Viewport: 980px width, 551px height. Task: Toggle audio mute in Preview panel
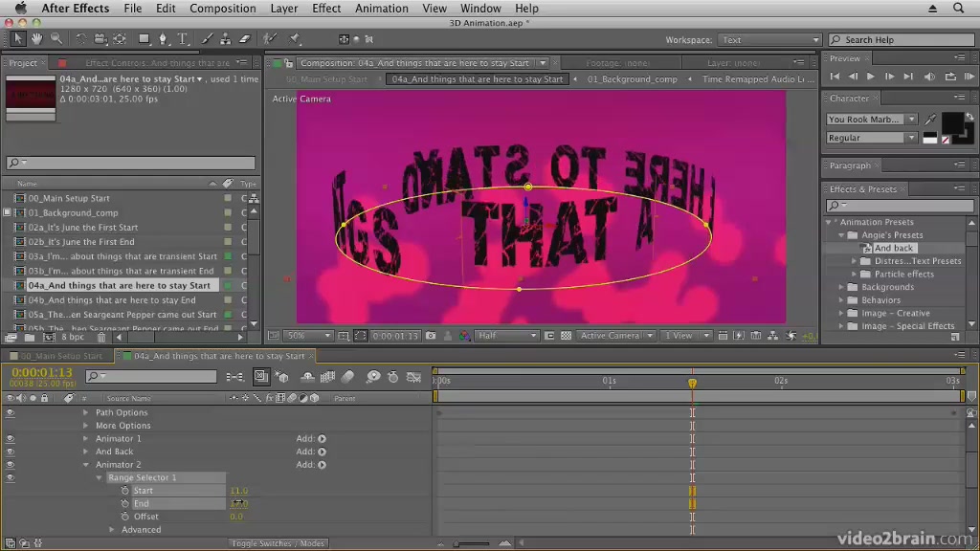coord(929,77)
